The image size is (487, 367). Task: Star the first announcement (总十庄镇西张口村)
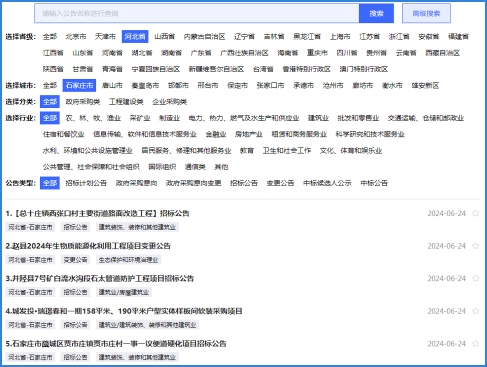click(x=475, y=213)
